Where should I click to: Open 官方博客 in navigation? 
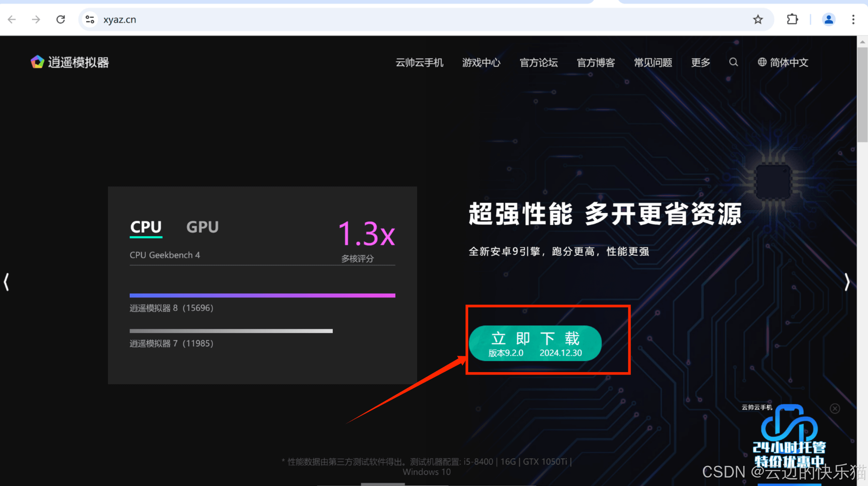pyautogui.click(x=596, y=62)
